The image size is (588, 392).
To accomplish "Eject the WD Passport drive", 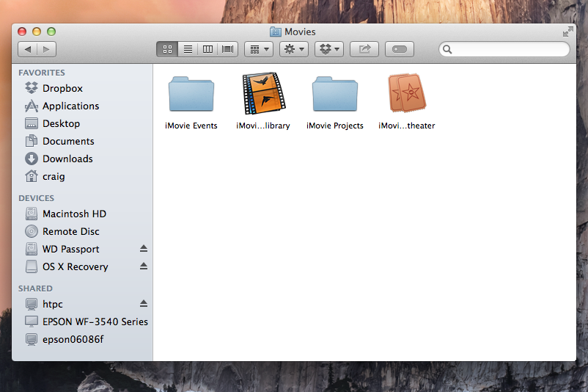I will pyautogui.click(x=144, y=249).
